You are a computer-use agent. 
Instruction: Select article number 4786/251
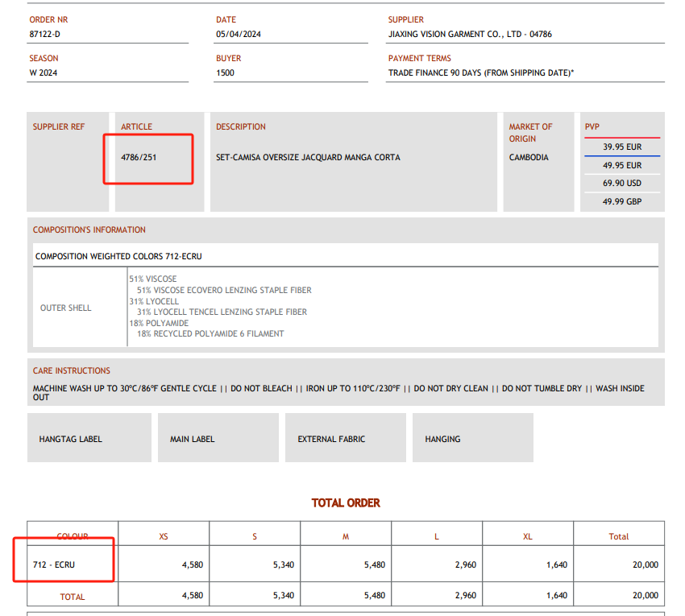click(x=139, y=157)
